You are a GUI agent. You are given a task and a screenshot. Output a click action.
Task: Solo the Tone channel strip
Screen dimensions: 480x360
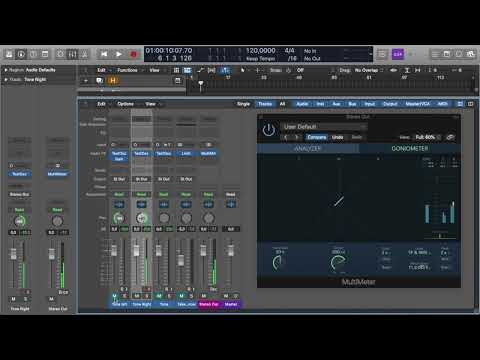[169, 296]
